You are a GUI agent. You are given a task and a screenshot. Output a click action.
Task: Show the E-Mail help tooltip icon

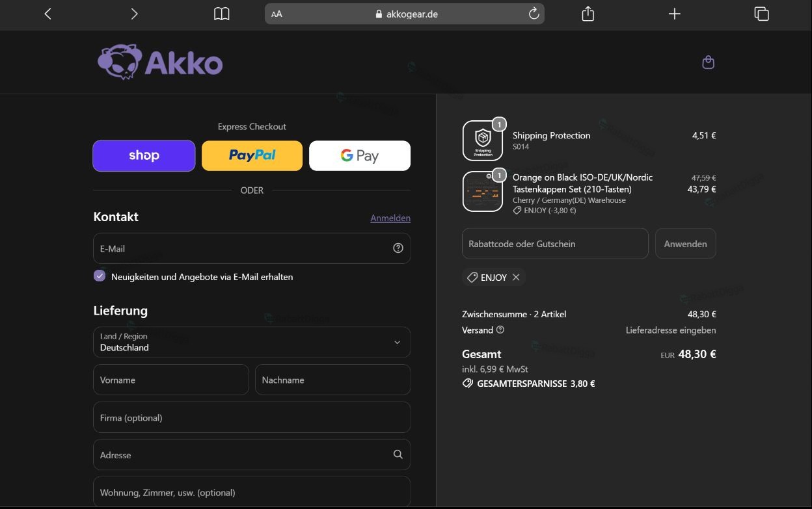point(398,248)
